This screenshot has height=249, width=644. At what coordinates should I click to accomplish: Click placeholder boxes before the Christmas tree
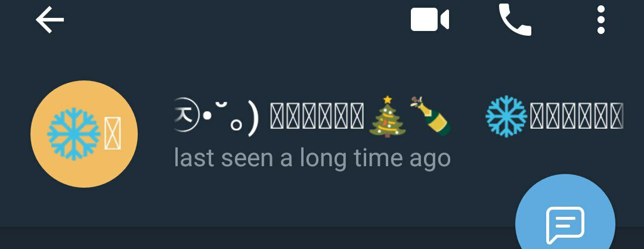tap(317, 116)
